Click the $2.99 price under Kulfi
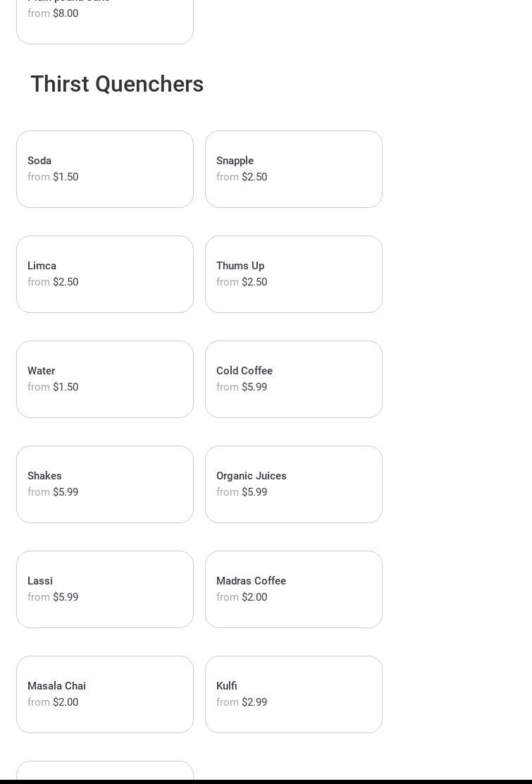The height and width of the screenshot is (784, 532). (254, 702)
